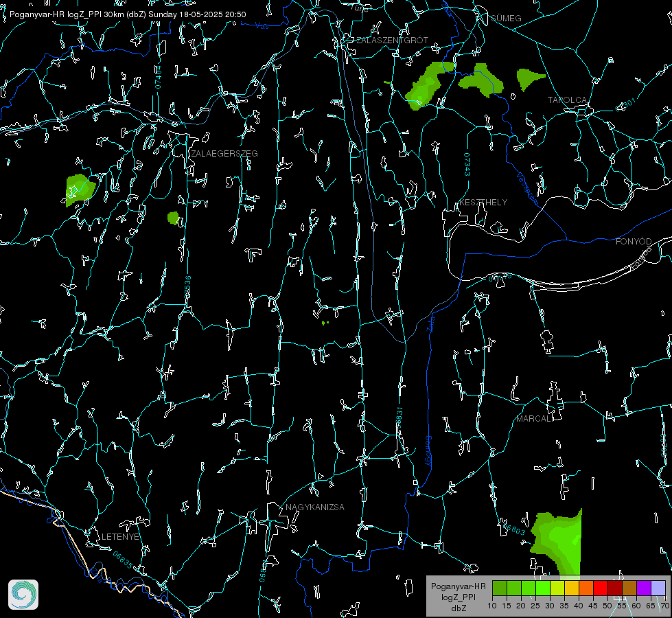Click the TAPOLCA town label
Viewport: 672px width, 618px height.
(567, 100)
